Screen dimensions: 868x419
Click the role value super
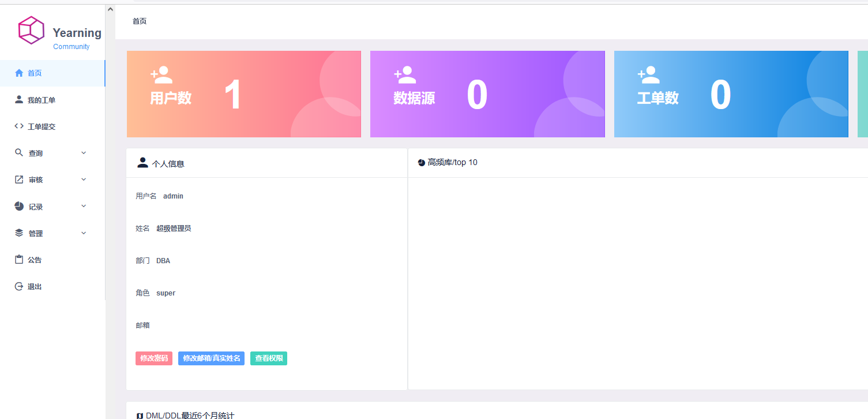tap(166, 293)
